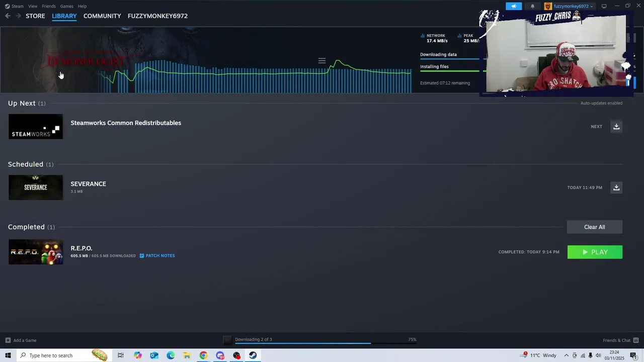Click the forward navigation arrow
The image size is (644, 362).
[18, 16]
